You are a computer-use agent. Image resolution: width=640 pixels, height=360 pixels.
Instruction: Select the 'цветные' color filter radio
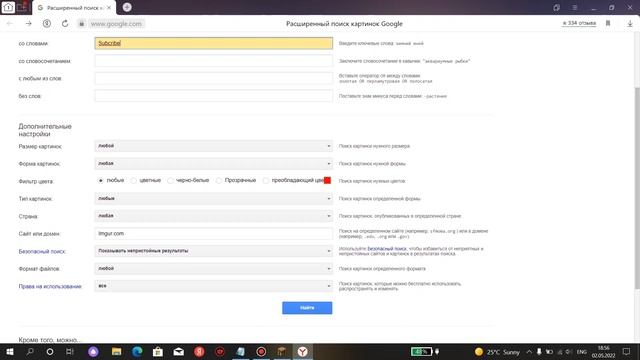134,180
